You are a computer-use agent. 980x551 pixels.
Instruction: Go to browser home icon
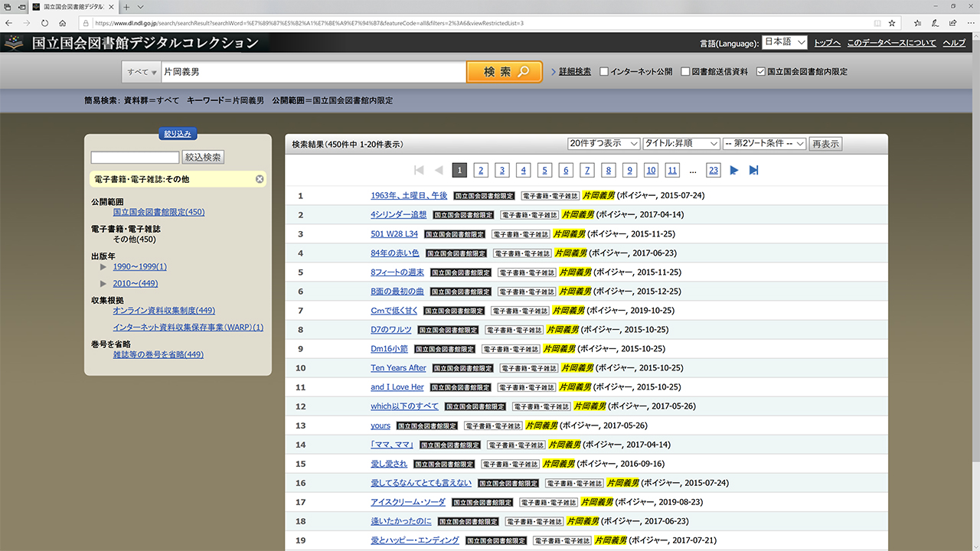pos(63,22)
